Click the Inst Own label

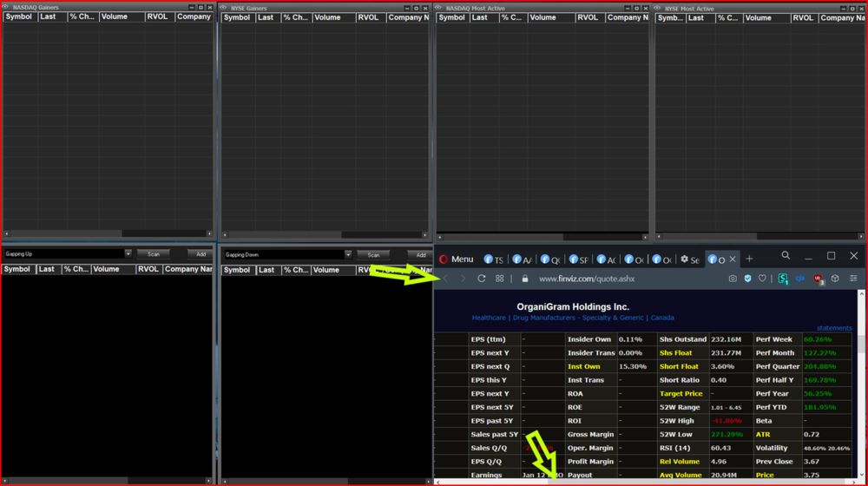tap(583, 366)
